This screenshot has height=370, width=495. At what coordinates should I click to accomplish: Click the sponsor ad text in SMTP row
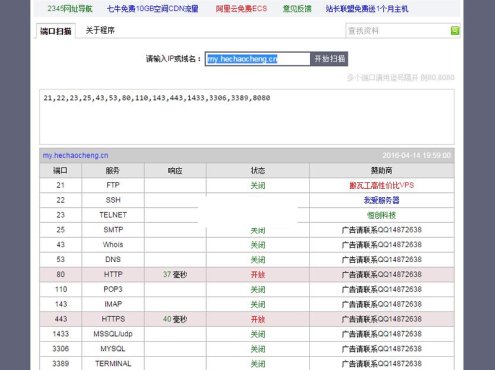[x=382, y=230]
